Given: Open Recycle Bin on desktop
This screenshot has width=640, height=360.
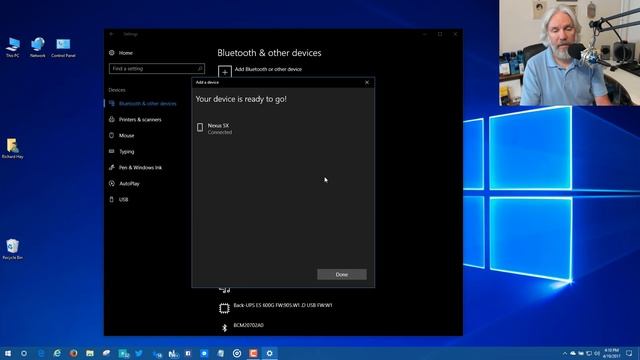Looking at the screenshot, I should click(13, 249).
